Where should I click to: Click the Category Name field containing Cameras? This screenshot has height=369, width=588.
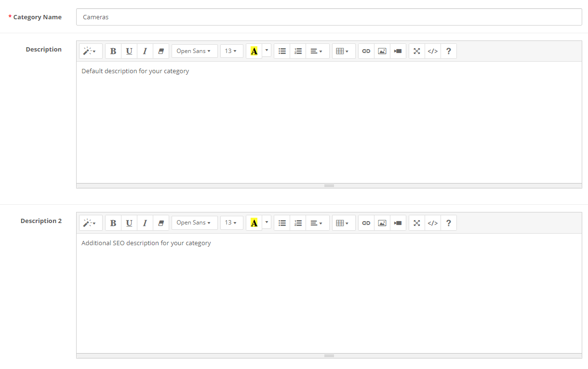click(329, 17)
